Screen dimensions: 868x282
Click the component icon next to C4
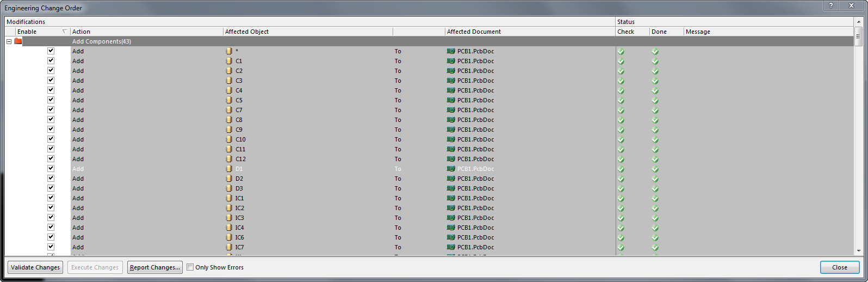click(x=229, y=90)
